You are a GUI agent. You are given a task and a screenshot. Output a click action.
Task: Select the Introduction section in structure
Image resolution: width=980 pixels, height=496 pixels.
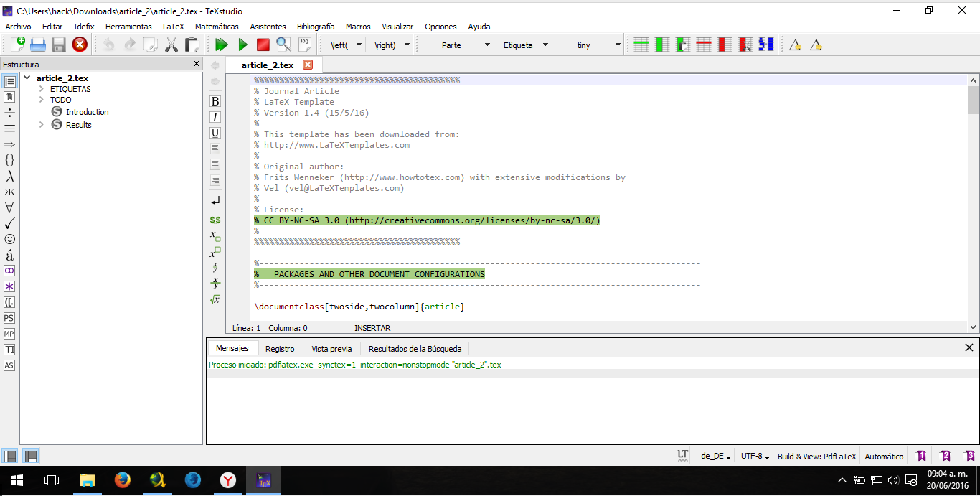[87, 112]
